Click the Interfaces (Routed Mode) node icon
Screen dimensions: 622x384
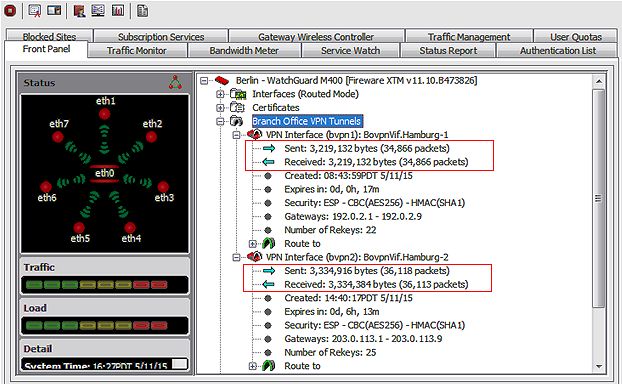coord(238,94)
